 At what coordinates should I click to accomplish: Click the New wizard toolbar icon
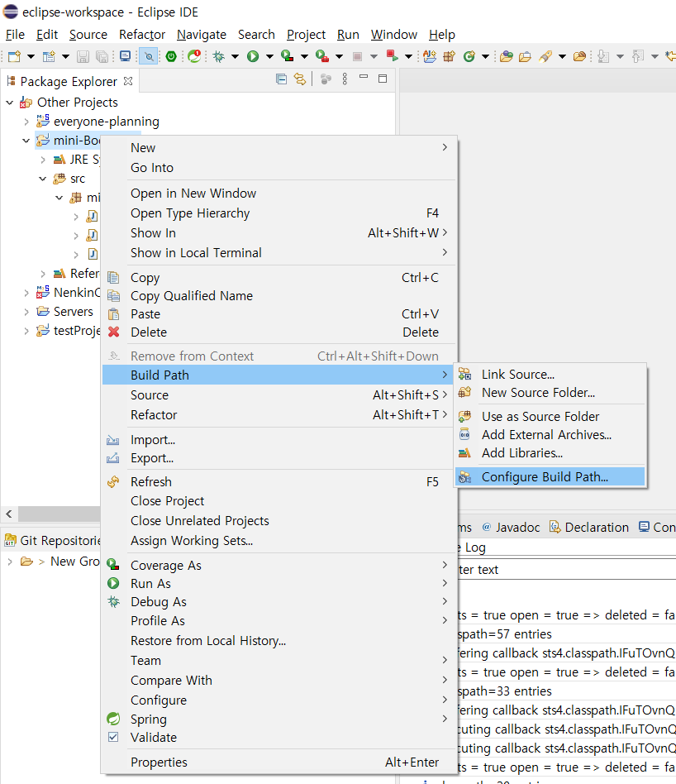[15, 56]
